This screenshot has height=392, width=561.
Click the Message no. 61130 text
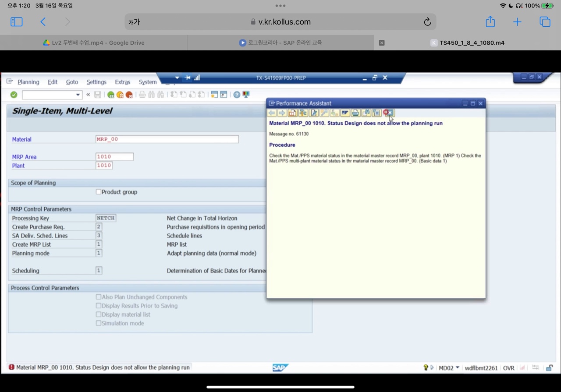pos(289,134)
